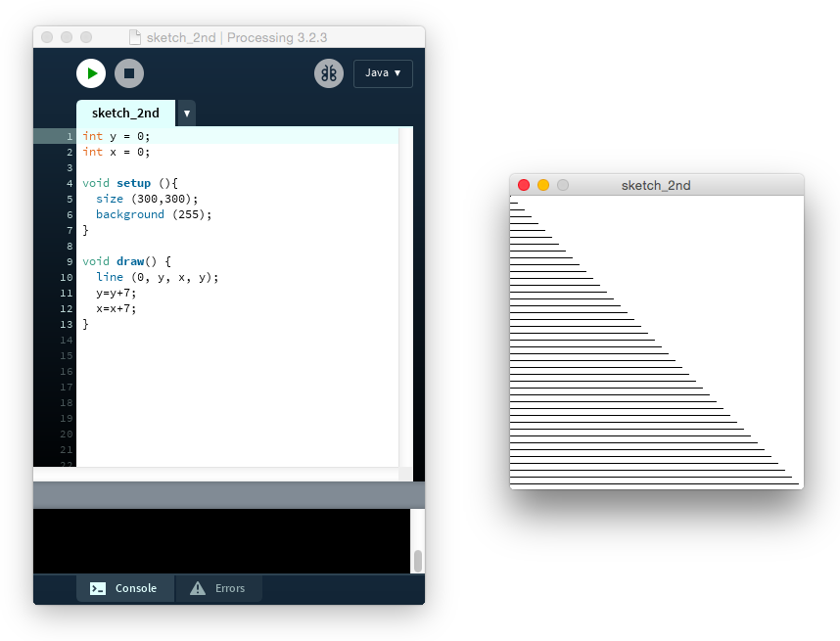Expand the tab menu arrow beside sketch_2nd
Viewport: 840px width, 641px height.
(186, 114)
